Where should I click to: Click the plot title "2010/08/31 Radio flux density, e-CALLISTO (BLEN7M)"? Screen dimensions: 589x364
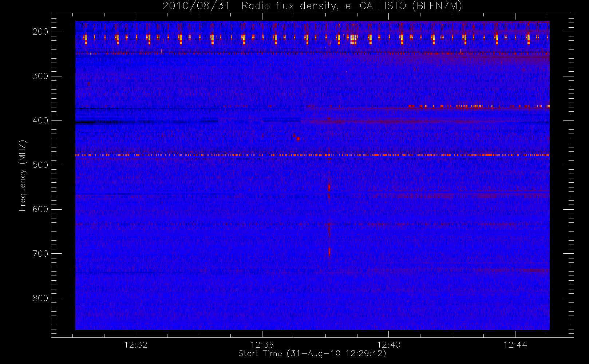click(312, 6)
